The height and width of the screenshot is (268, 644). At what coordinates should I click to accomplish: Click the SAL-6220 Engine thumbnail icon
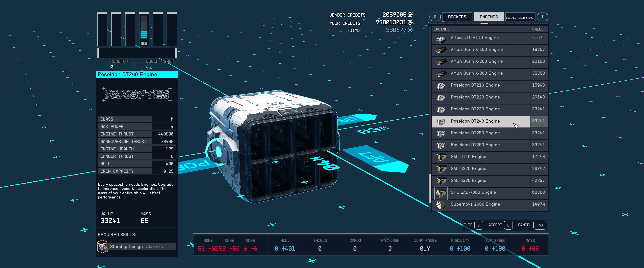click(441, 169)
